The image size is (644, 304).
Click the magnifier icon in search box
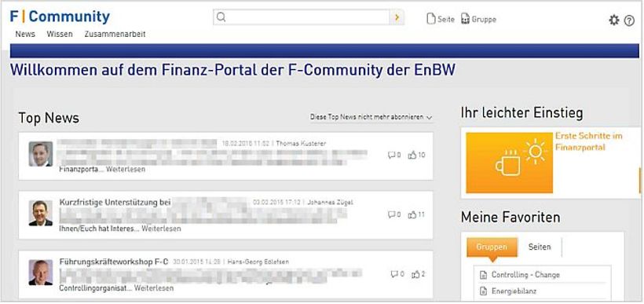[221, 17]
